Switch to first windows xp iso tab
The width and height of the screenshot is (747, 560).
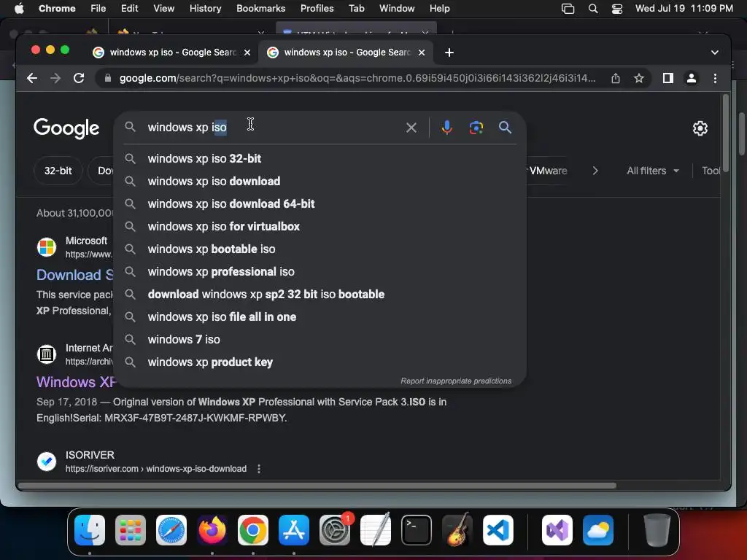click(171, 52)
